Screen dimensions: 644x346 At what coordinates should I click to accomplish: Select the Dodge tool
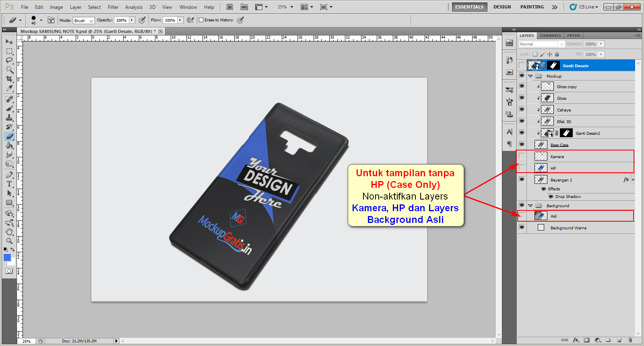[x=9, y=164]
